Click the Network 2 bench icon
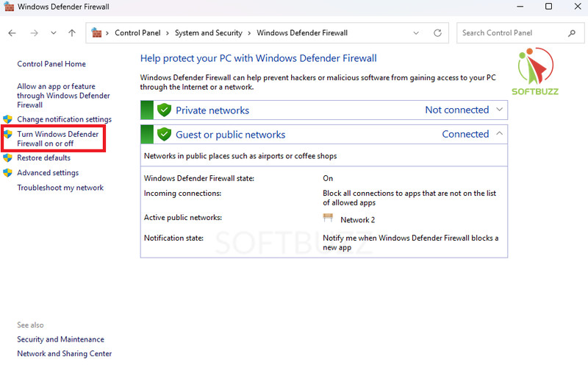The image size is (588, 368). (328, 218)
